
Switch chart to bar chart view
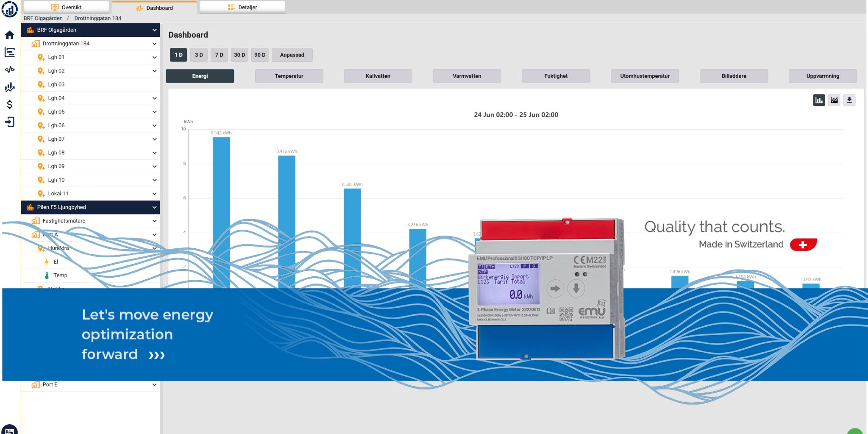pyautogui.click(x=818, y=100)
